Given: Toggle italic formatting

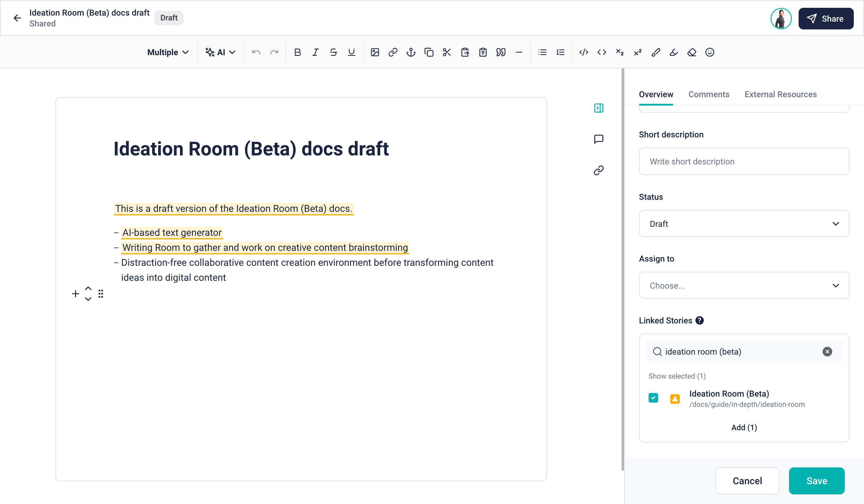Looking at the screenshot, I should coord(315,52).
